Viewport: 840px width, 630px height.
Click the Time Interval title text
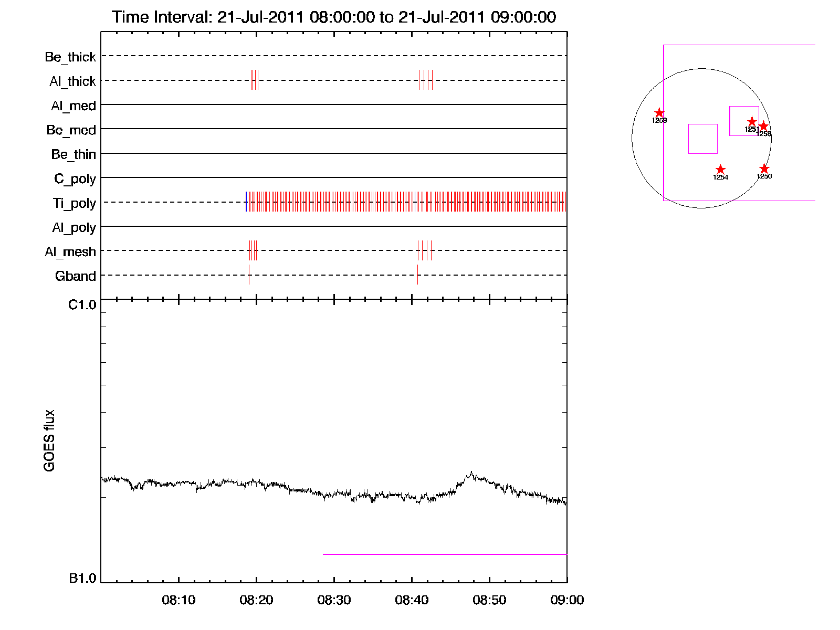click(334, 17)
